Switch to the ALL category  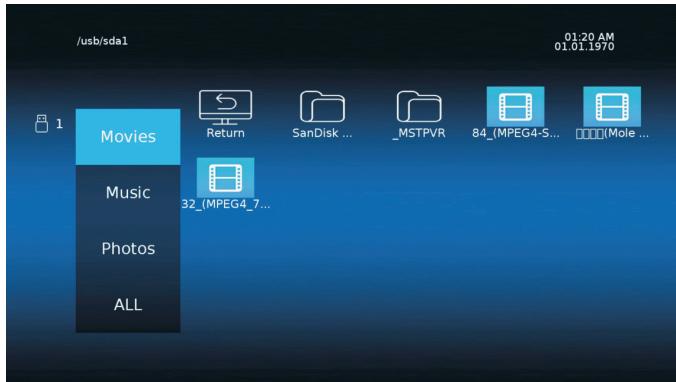point(128,304)
